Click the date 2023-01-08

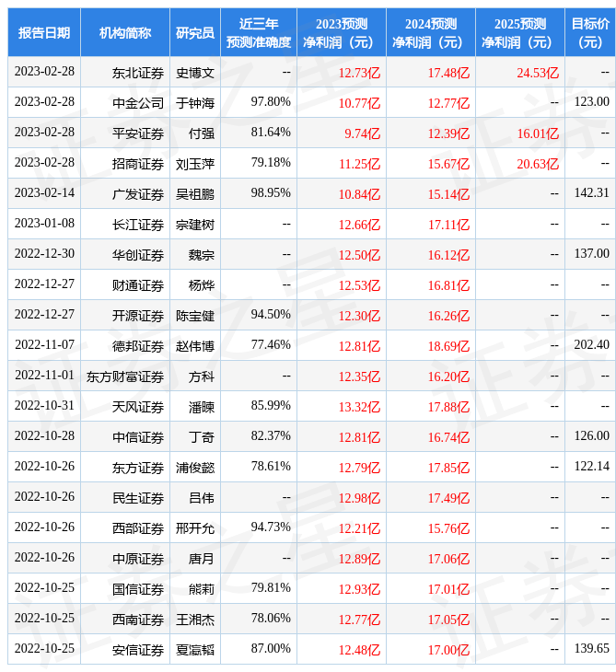pos(44,224)
